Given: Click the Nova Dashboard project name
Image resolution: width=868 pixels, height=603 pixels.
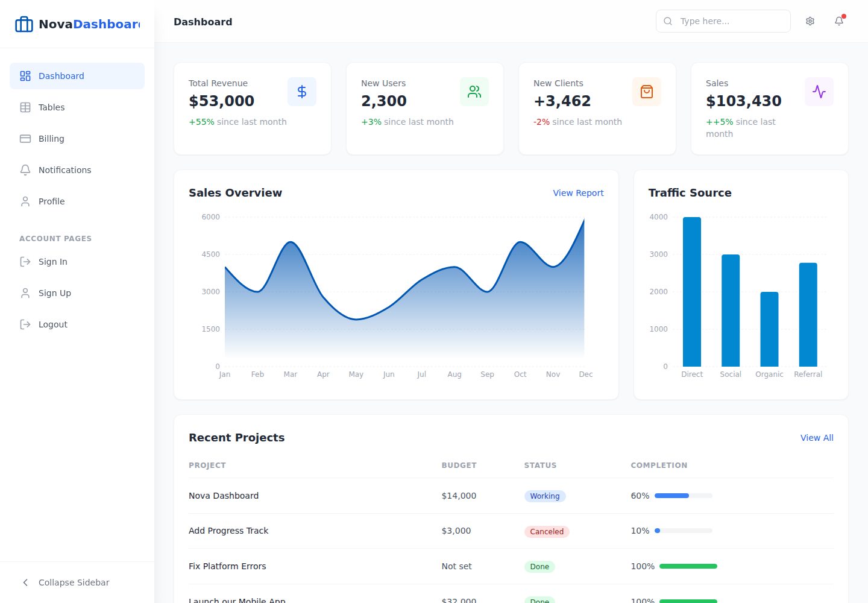Looking at the screenshot, I should [x=224, y=496].
